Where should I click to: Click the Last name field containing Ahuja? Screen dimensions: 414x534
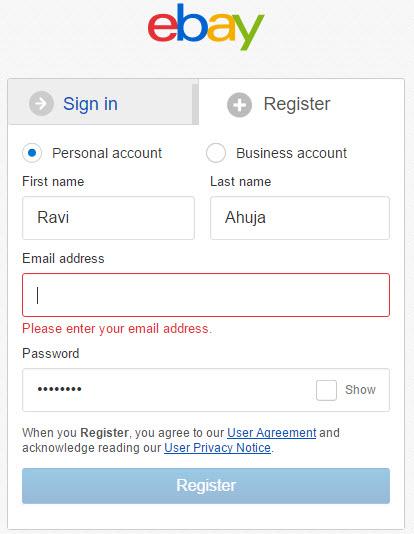click(300, 218)
